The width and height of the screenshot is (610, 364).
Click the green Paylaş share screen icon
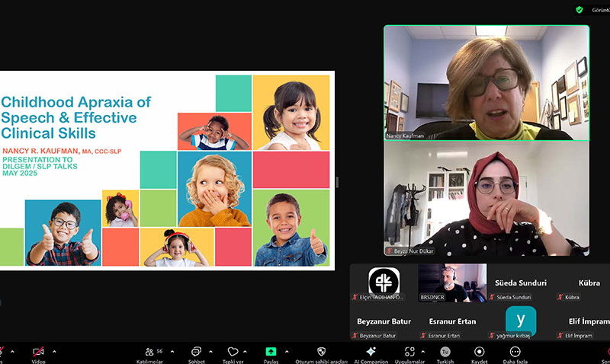pyautogui.click(x=271, y=352)
